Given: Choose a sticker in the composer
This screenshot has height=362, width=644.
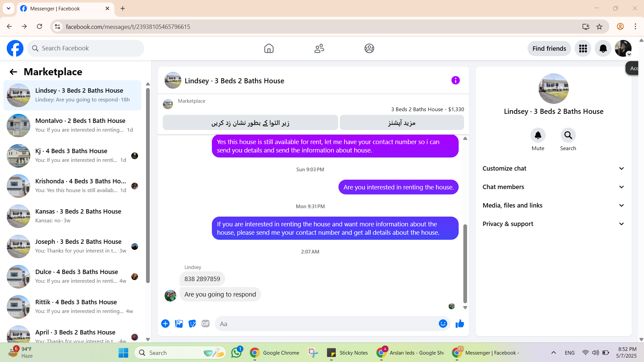Looking at the screenshot, I should point(192,323).
